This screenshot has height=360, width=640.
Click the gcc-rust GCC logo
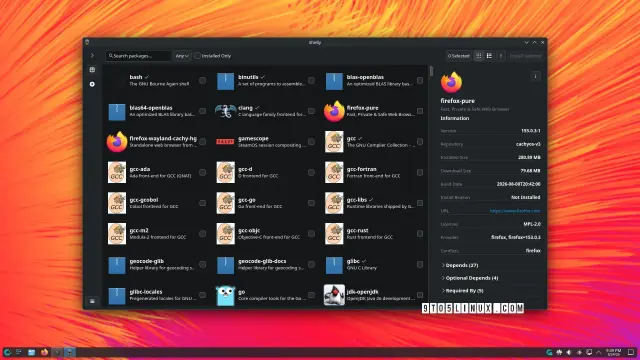334,233
